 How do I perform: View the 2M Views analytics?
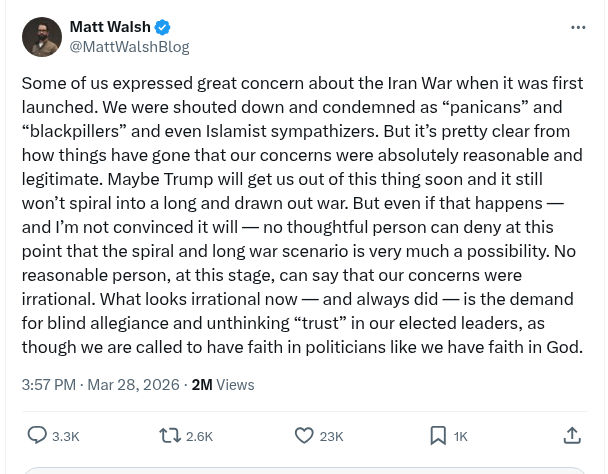223,384
